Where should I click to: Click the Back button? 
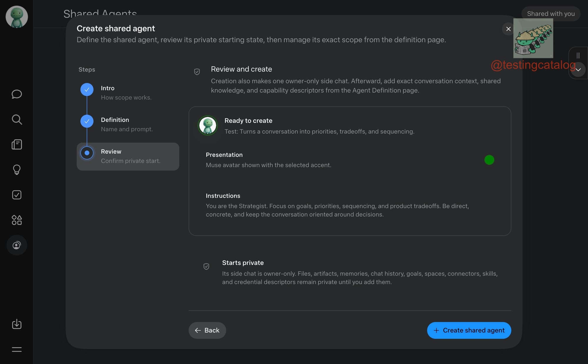tap(207, 330)
